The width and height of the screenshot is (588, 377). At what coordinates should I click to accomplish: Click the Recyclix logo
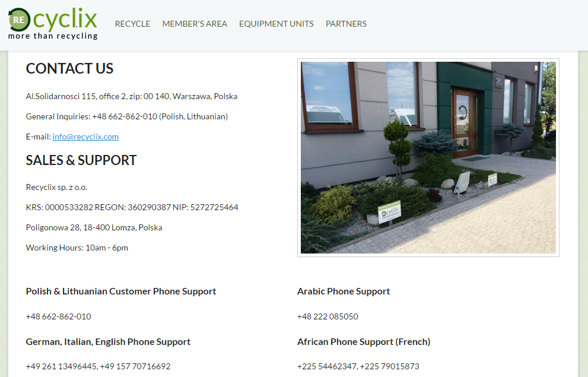tap(53, 24)
